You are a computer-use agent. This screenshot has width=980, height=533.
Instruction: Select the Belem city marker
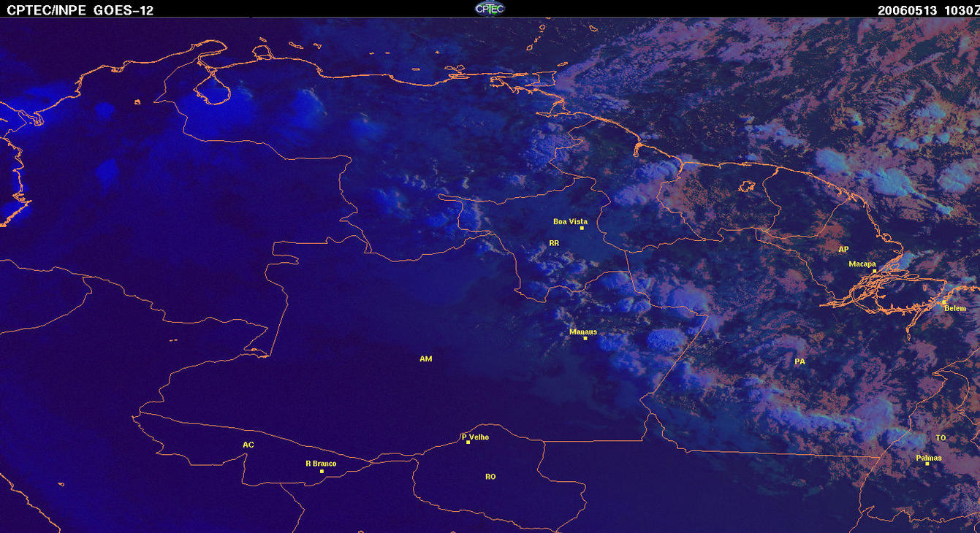coord(944,302)
